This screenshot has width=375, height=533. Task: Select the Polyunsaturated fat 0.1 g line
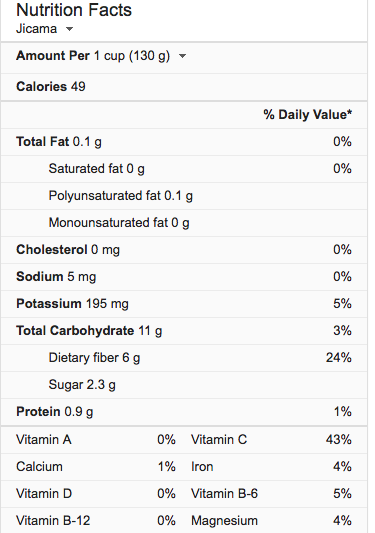point(121,196)
